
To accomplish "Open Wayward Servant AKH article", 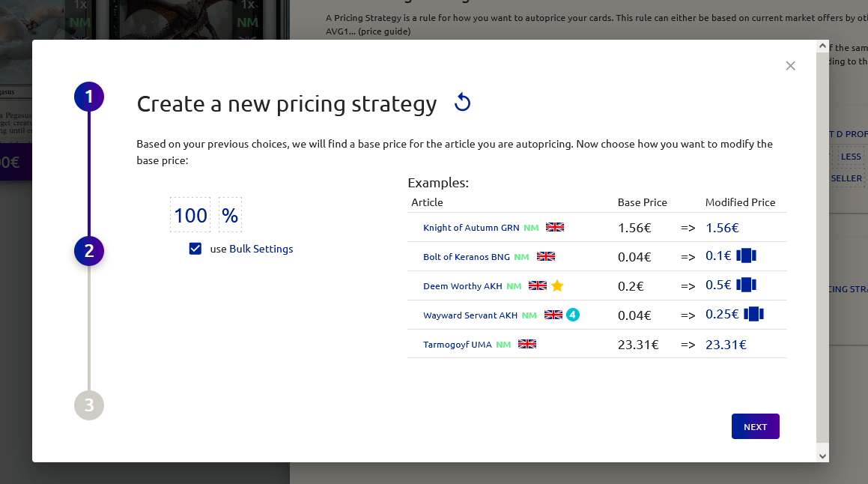I will [470, 315].
